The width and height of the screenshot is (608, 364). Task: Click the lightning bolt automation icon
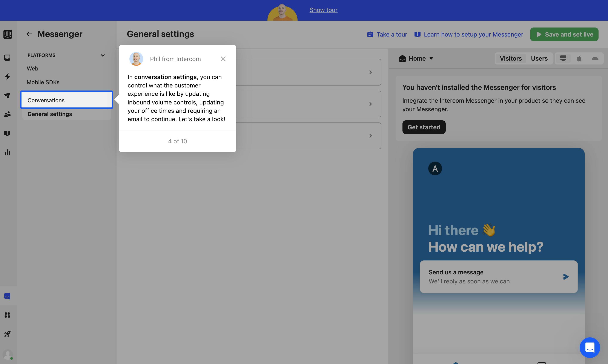(7, 76)
